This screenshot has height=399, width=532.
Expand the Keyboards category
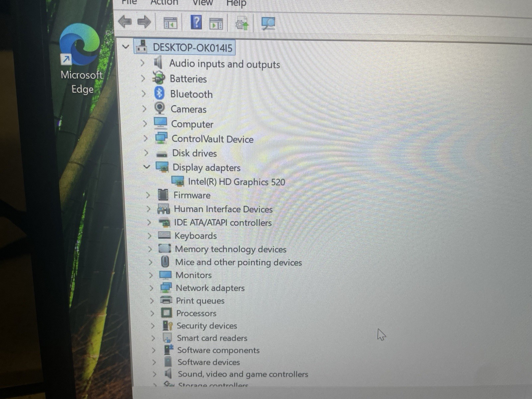point(150,236)
